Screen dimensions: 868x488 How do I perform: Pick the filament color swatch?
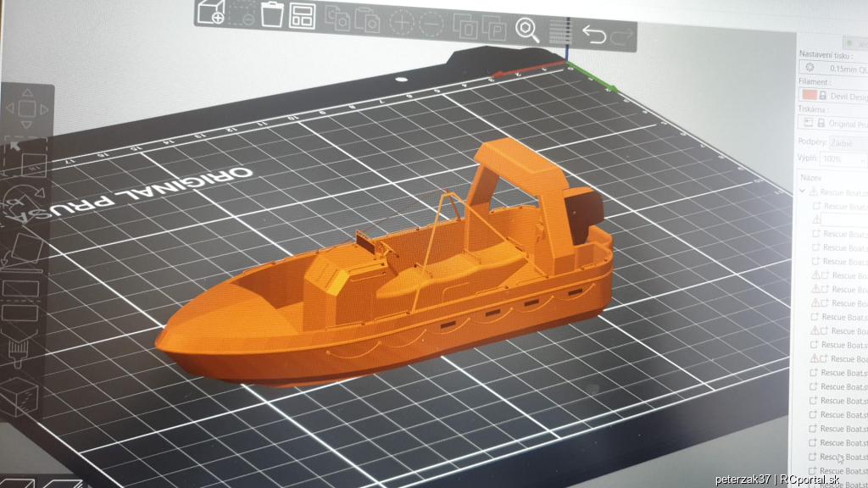pyautogui.click(x=809, y=95)
